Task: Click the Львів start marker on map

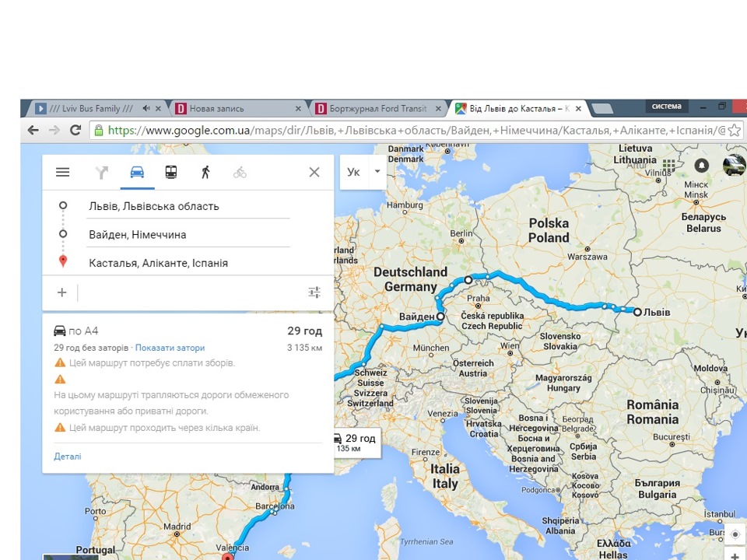Action: tap(637, 313)
